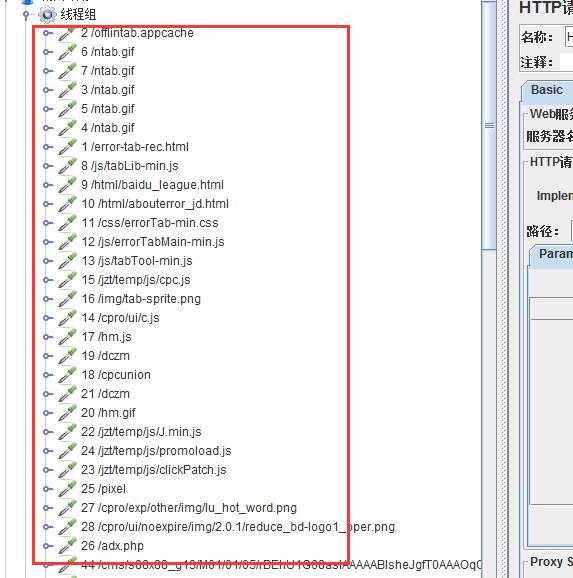Select request 13 /js/tabTool-min.js

pos(137,261)
